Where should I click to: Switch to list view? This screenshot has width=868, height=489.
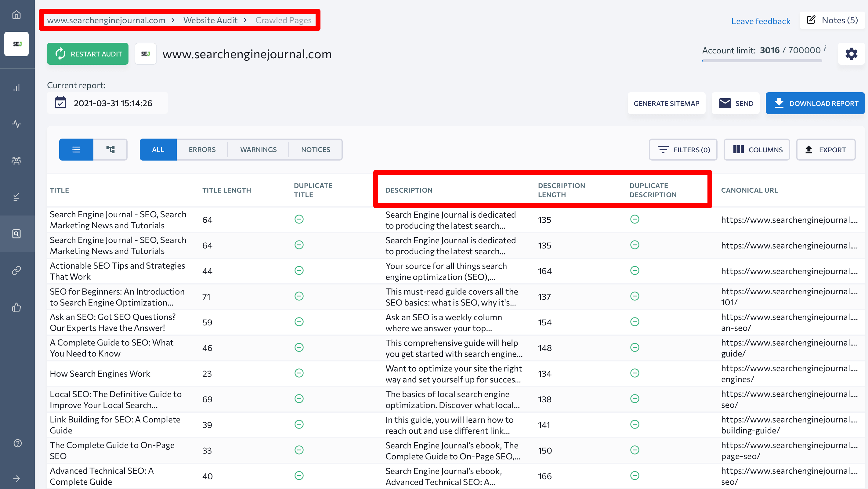tap(76, 149)
